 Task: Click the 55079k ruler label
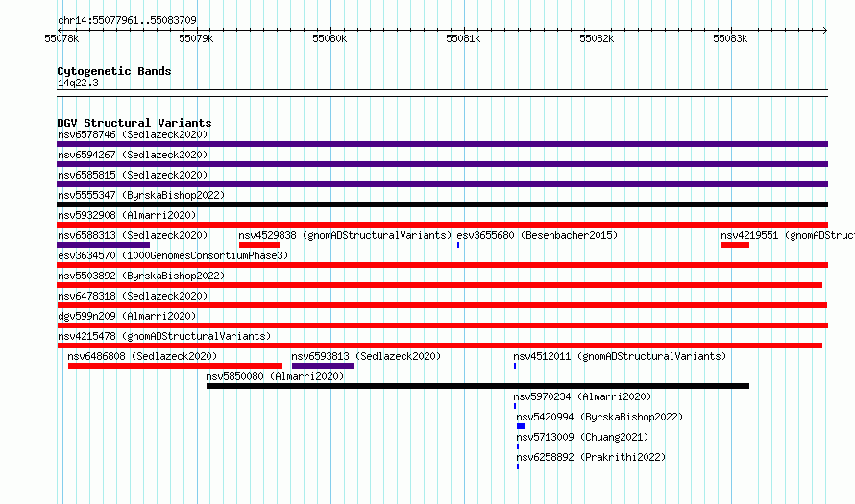(196, 39)
